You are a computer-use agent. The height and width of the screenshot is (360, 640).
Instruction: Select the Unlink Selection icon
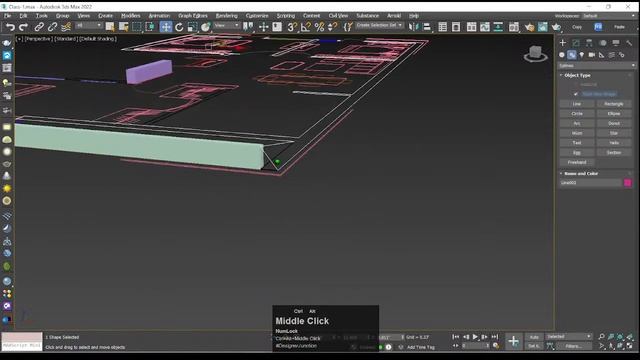point(52,27)
